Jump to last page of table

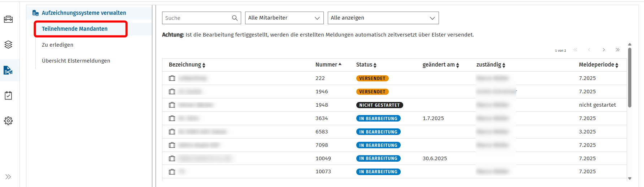(x=618, y=50)
